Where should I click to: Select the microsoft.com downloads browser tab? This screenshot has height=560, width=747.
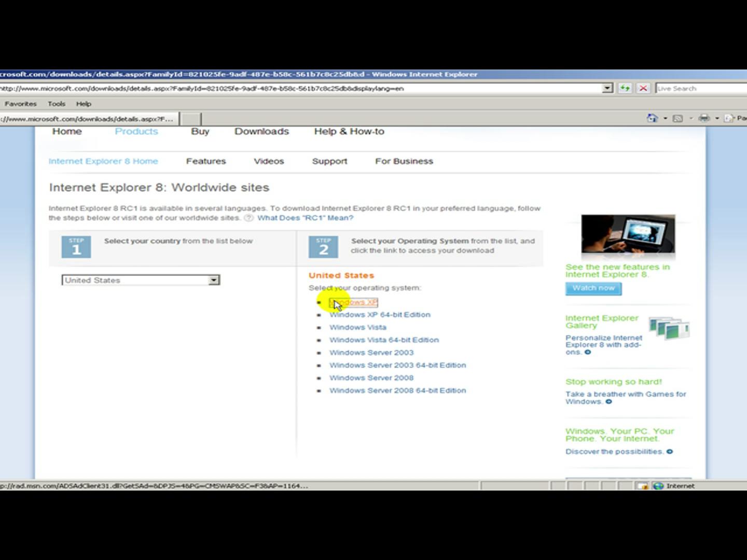click(89, 119)
